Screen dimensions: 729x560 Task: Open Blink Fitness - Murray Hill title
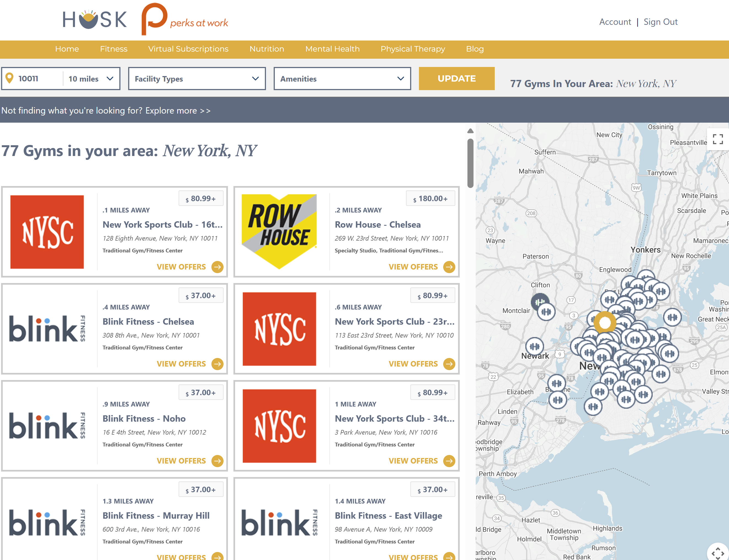156,515
